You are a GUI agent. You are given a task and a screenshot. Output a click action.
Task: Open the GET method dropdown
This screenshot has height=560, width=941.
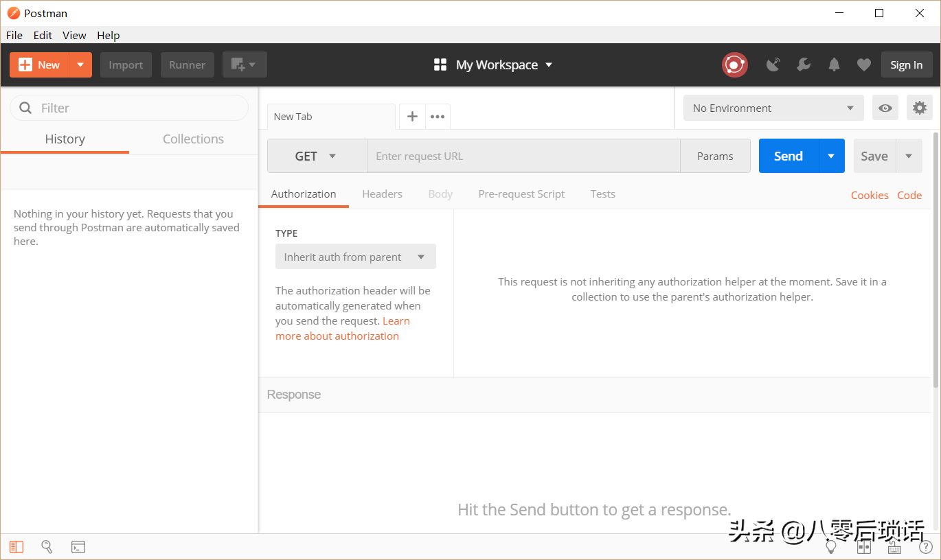(x=317, y=156)
